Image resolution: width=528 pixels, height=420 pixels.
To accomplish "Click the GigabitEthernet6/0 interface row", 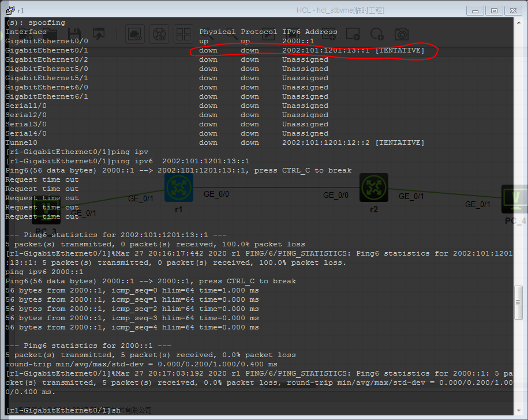I will tap(167, 87).
